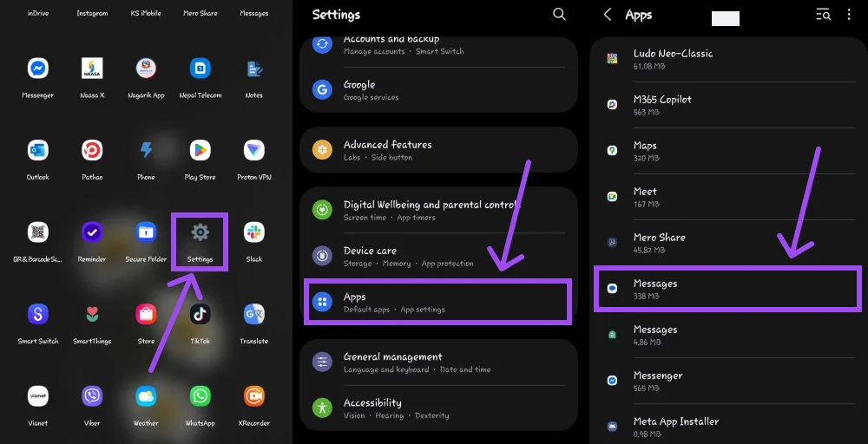Launch the TikTok app
The image size is (868, 444).
click(200, 314)
